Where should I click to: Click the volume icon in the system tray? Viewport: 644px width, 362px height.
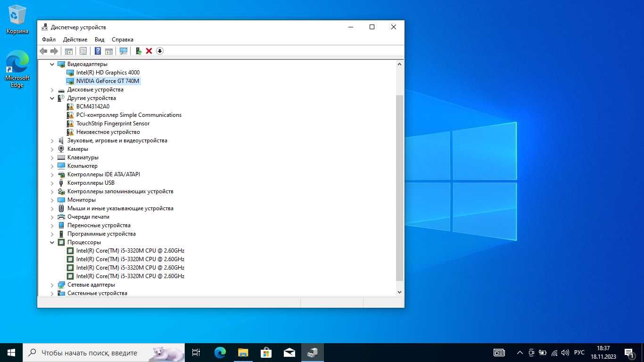pos(565,353)
